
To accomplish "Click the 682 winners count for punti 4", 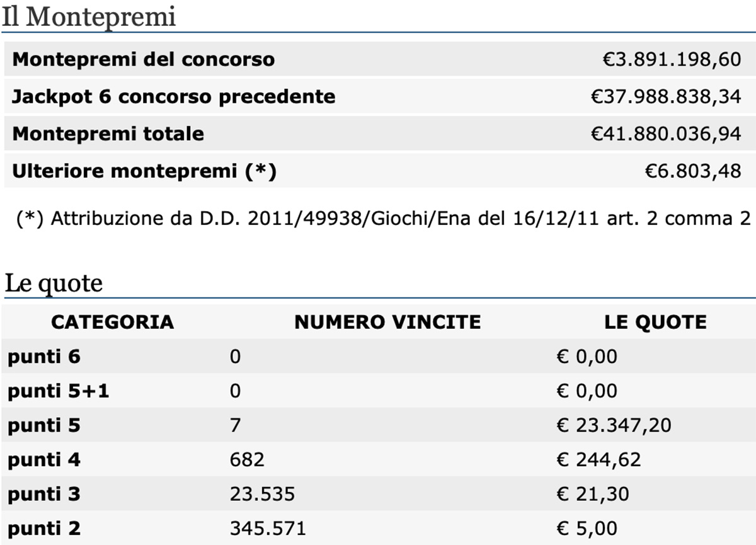I will pos(247,459).
